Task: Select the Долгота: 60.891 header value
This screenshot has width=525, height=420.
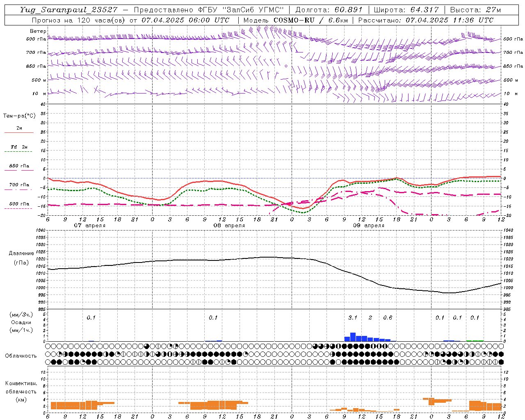Action: point(329,10)
